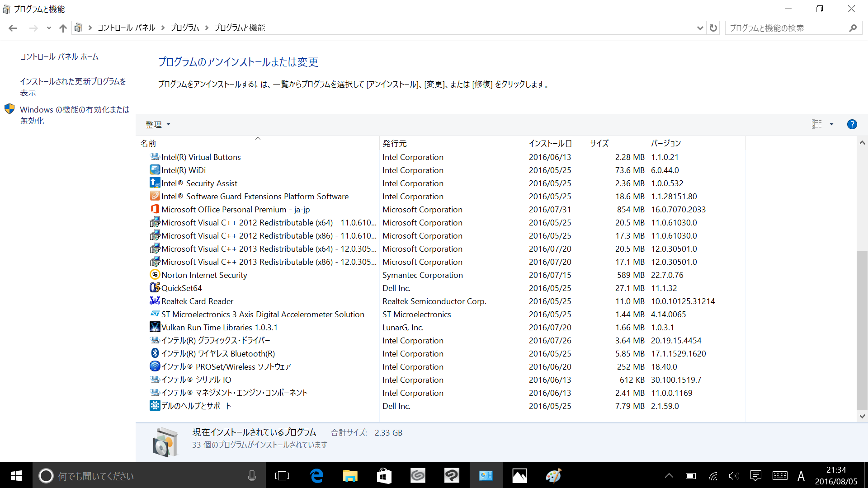Sort programs by the サイズ column header
868x488 pixels.
click(599, 143)
